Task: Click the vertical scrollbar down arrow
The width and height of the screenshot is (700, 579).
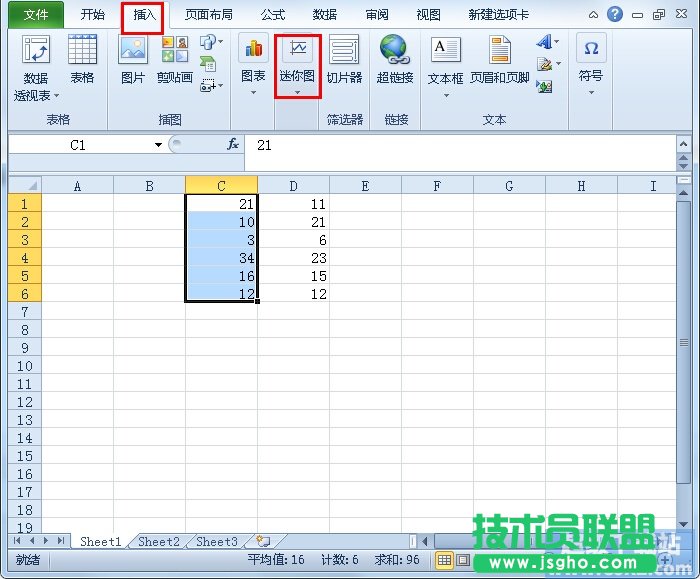Action: 683,524
